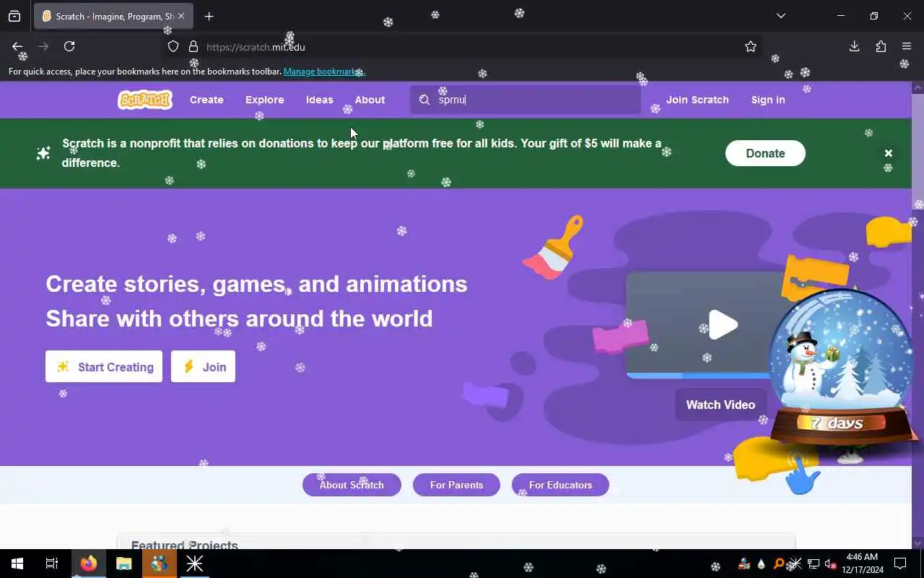
Task: Open the Create page
Action: (206, 100)
